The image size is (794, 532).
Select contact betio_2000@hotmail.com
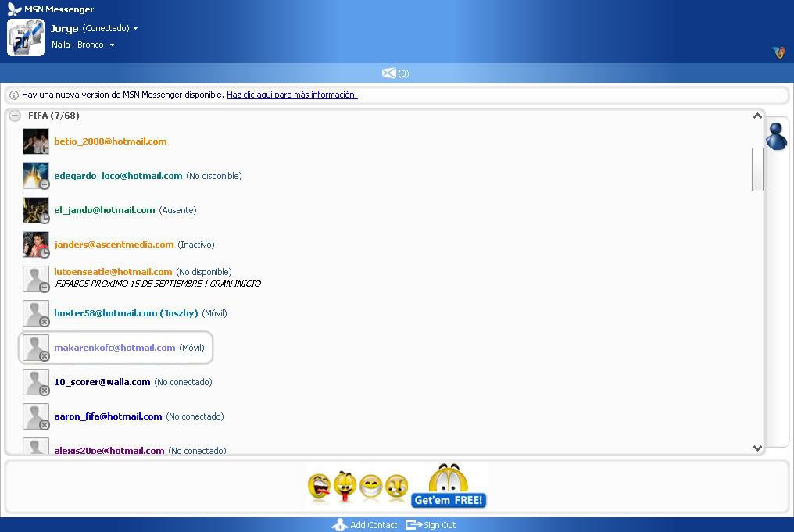tap(110, 141)
